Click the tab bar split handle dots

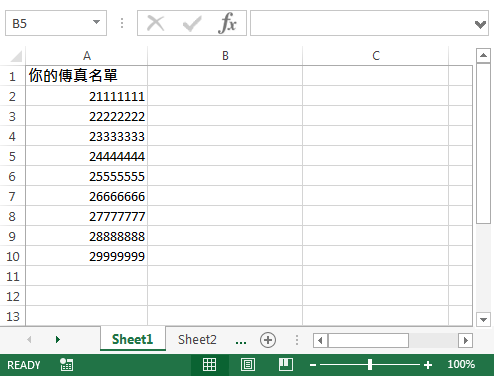297,340
